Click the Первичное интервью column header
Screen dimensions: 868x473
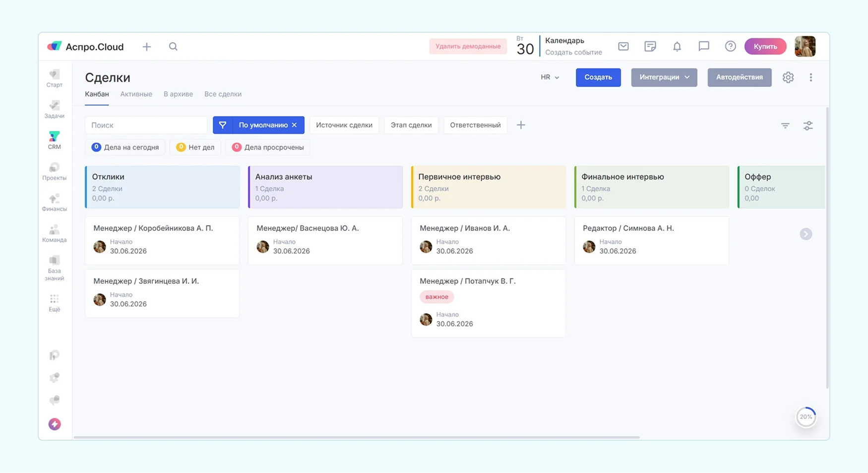[x=489, y=187]
